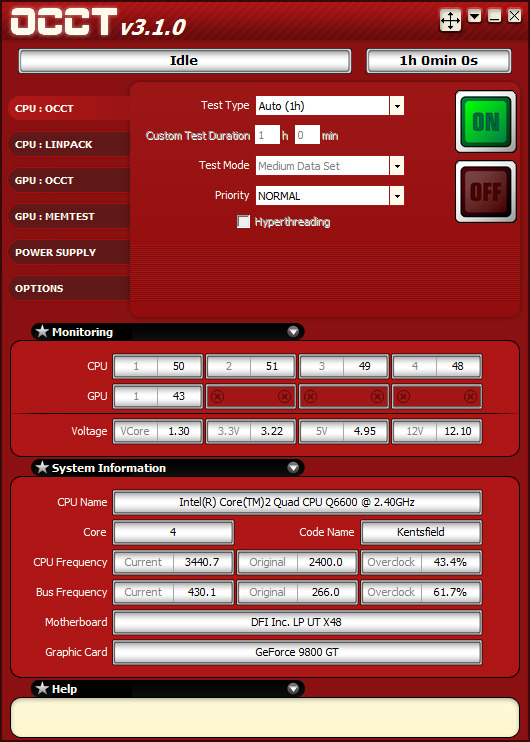Minimize the OCCT window

coord(495,17)
